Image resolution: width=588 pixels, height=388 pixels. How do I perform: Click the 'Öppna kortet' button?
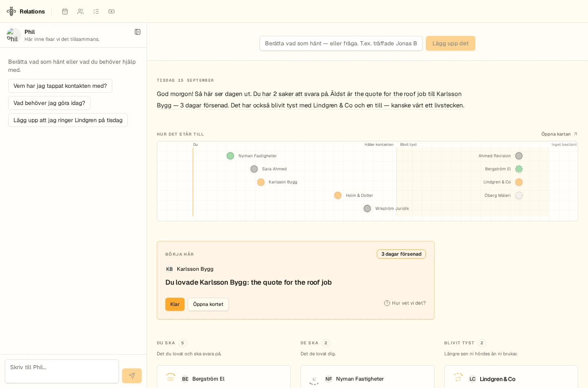pos(208,304)
